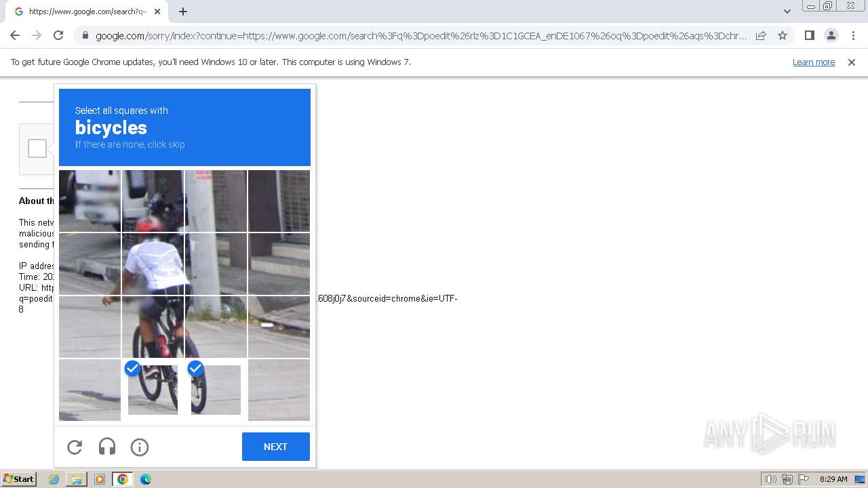Launch Internet Explorer from taskbar
Screen dimensions: 868x488
tap(54, 479)
